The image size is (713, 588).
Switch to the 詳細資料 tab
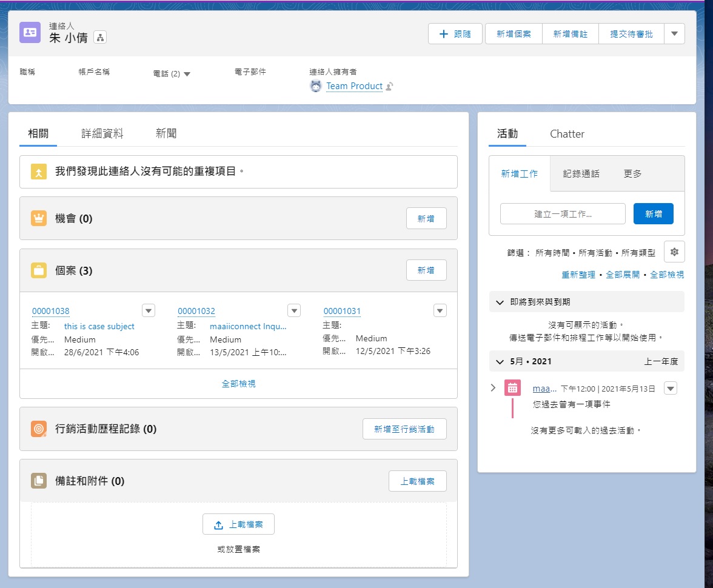click(x=102, y=134)
